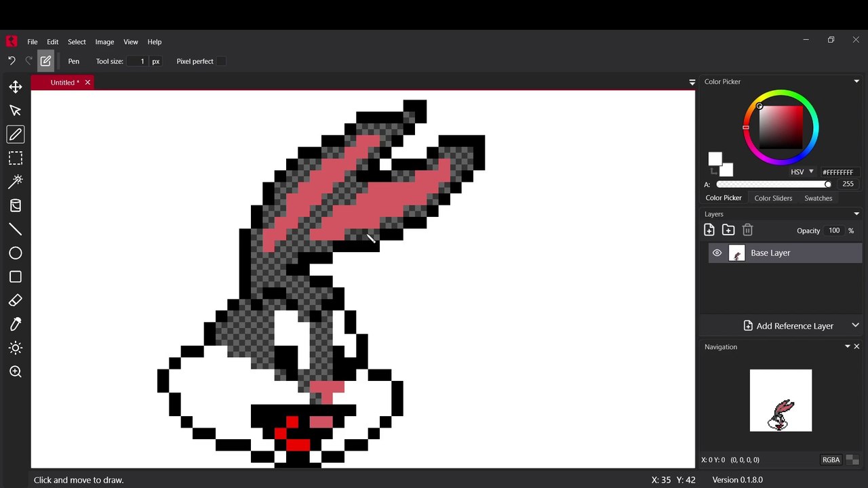Toggle the transparency checker button in the status bar
868x488 pixels.
[852, 460]
